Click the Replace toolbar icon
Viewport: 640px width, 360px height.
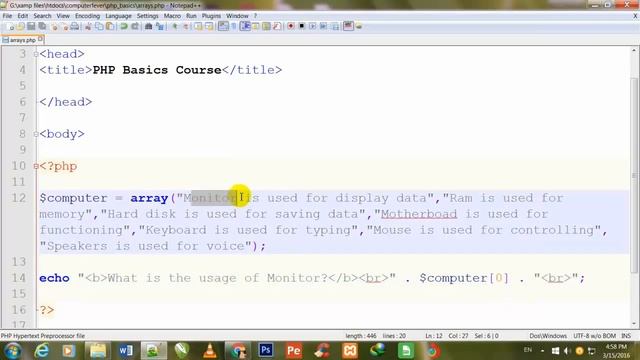160,27
